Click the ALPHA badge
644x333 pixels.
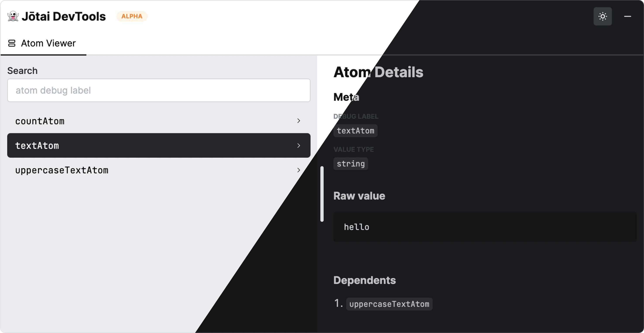click(132, 16)
